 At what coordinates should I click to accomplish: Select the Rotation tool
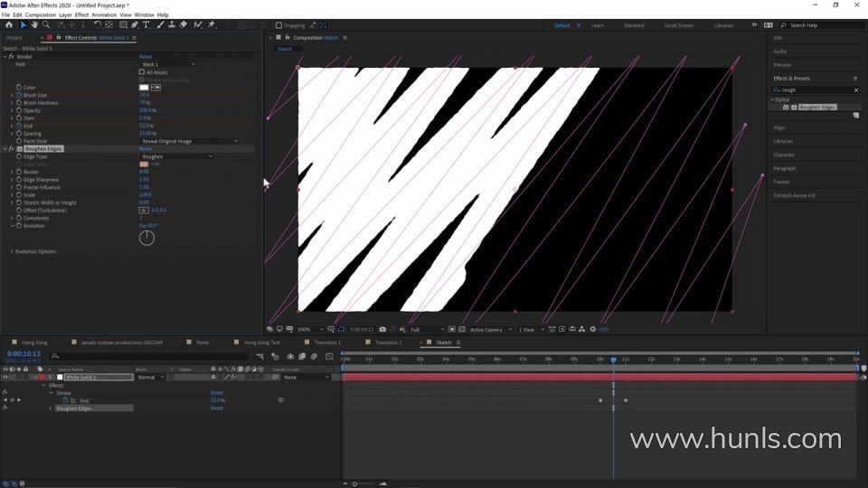[x=98, y=25]
